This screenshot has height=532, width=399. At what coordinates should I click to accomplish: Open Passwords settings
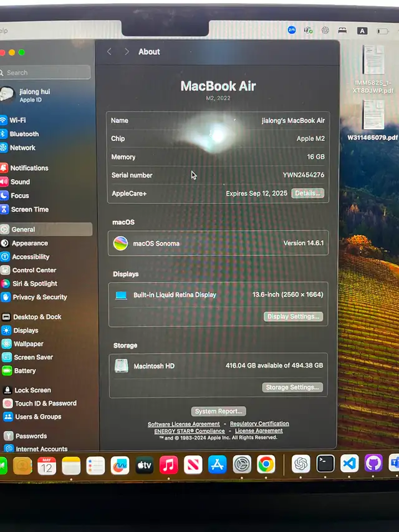26,436
